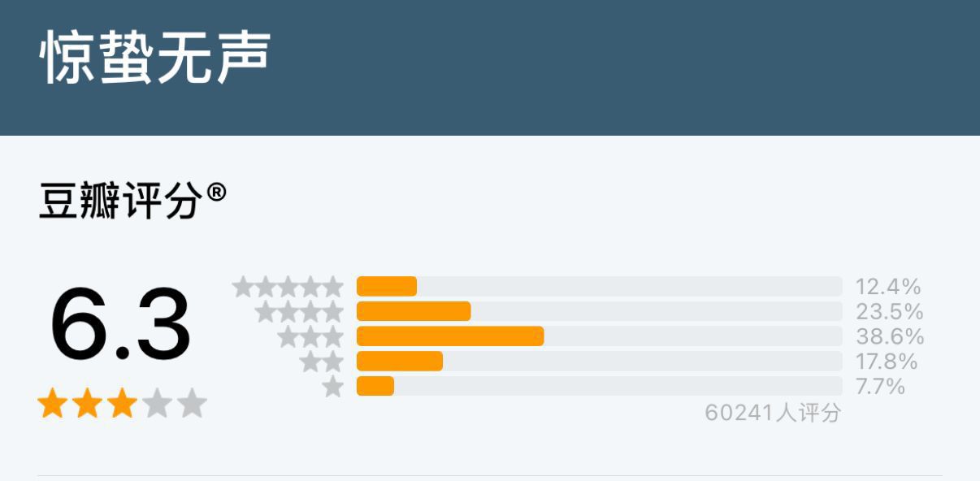Click the three-star icon row in the histogram

tap(310, 336)
